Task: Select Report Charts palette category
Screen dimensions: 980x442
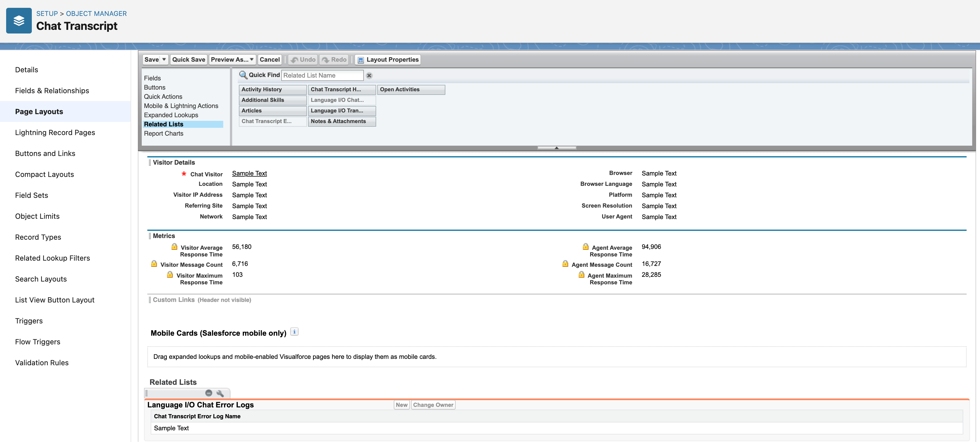Action: (x=164, y=133)
